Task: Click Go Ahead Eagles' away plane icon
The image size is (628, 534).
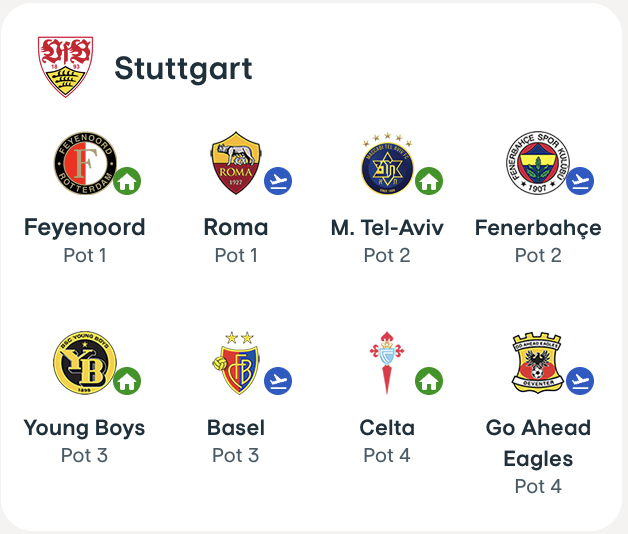Action: click(580, 381)
